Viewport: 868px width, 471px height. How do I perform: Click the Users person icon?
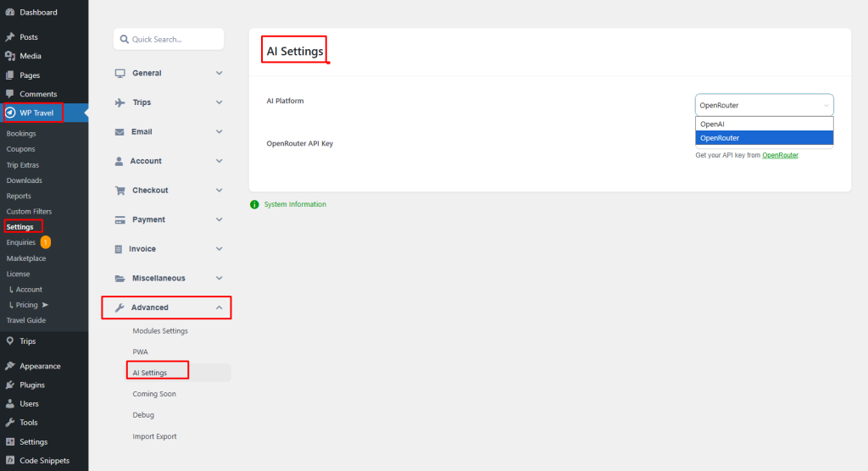10,403
